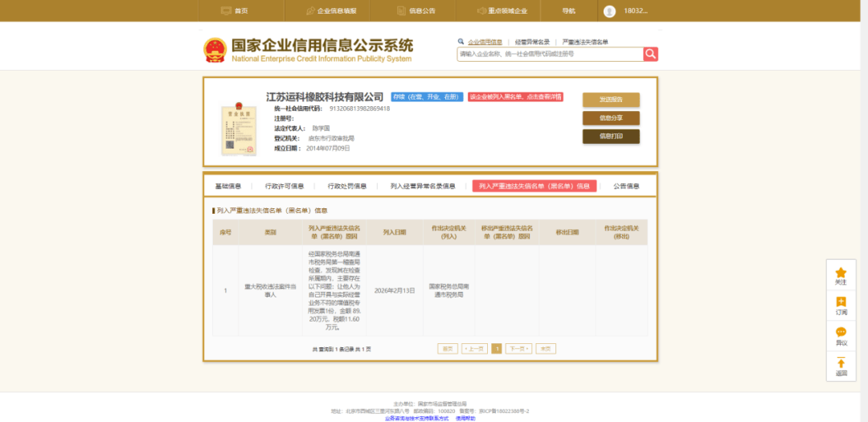The width and height of the screenshot is (868, 422).
Task: Open 信息公告 in top navigation
Action: click(x=416, y=11)
